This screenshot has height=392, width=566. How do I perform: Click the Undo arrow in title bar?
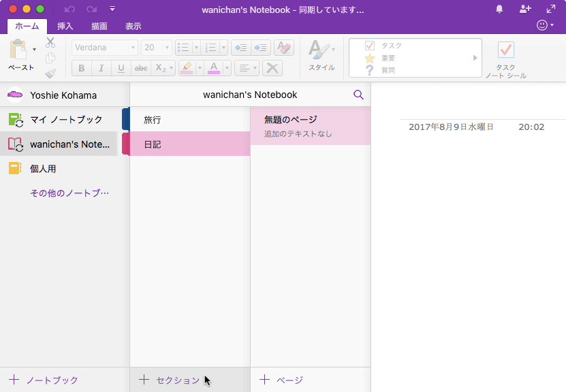click(x=69, y=9)
